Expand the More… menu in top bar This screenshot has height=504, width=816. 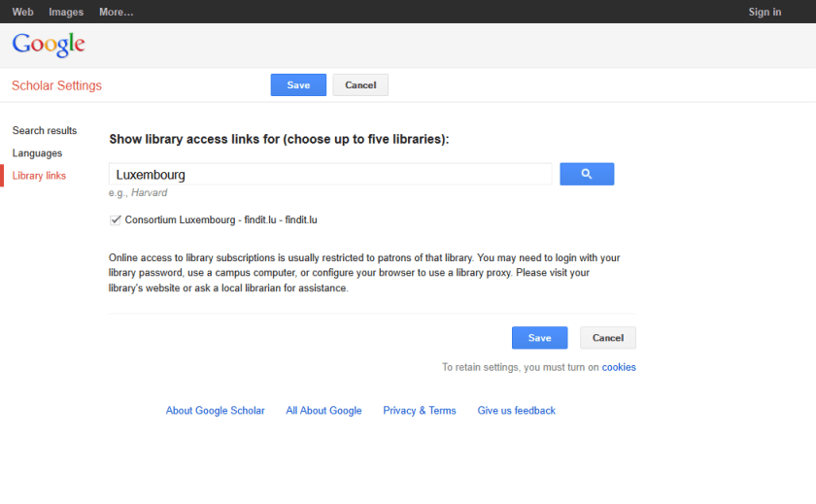pyautogui.click(x=117, y=12)
